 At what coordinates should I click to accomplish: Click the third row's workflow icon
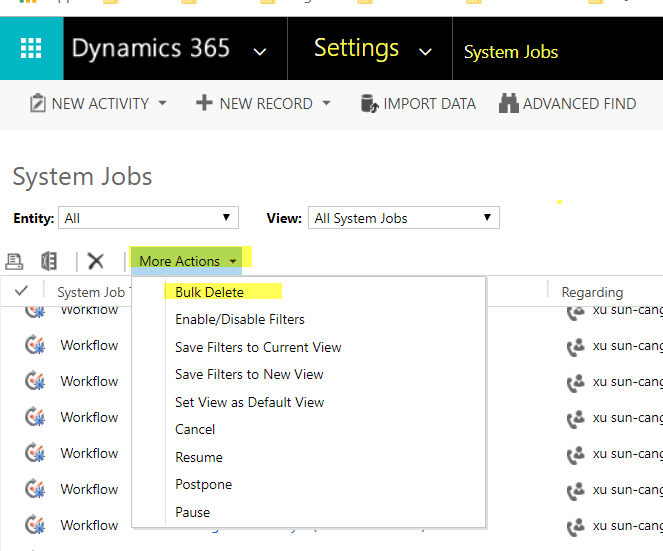[35, 381]
